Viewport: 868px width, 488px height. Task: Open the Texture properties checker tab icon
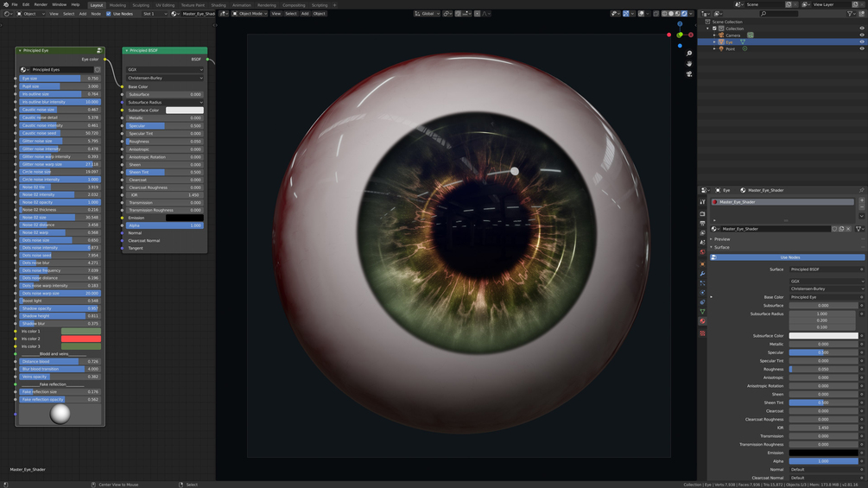tap(702, 333)
